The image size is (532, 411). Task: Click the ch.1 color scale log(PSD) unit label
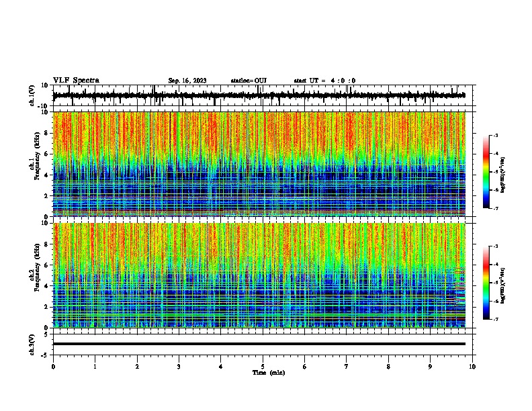503,175
